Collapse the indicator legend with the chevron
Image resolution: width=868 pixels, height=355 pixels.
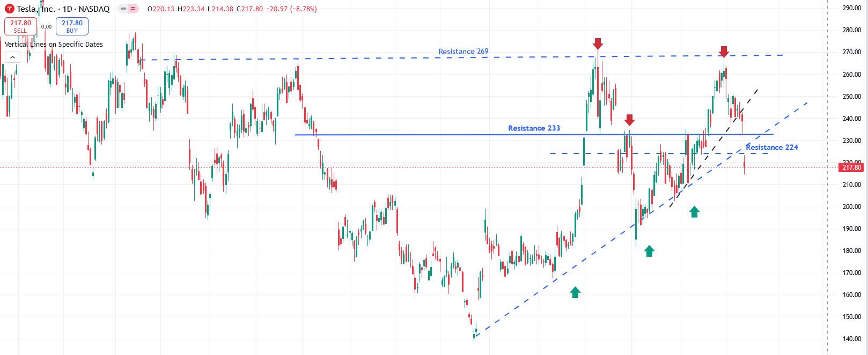click(x=12, y=57)
